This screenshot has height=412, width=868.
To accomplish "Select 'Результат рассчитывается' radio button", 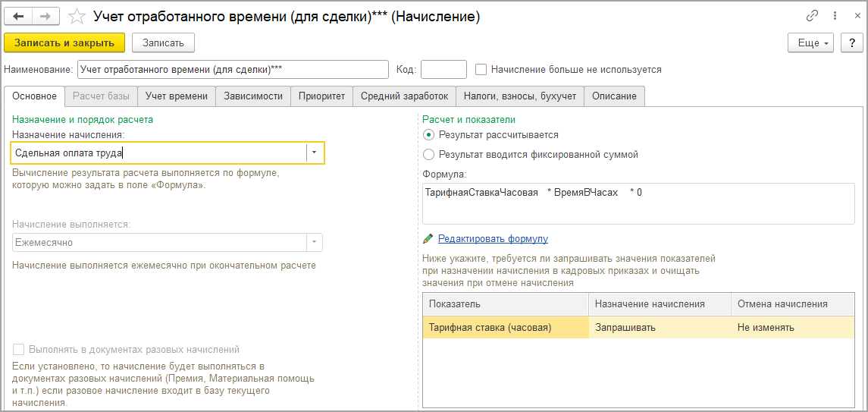I will (429, 134).
